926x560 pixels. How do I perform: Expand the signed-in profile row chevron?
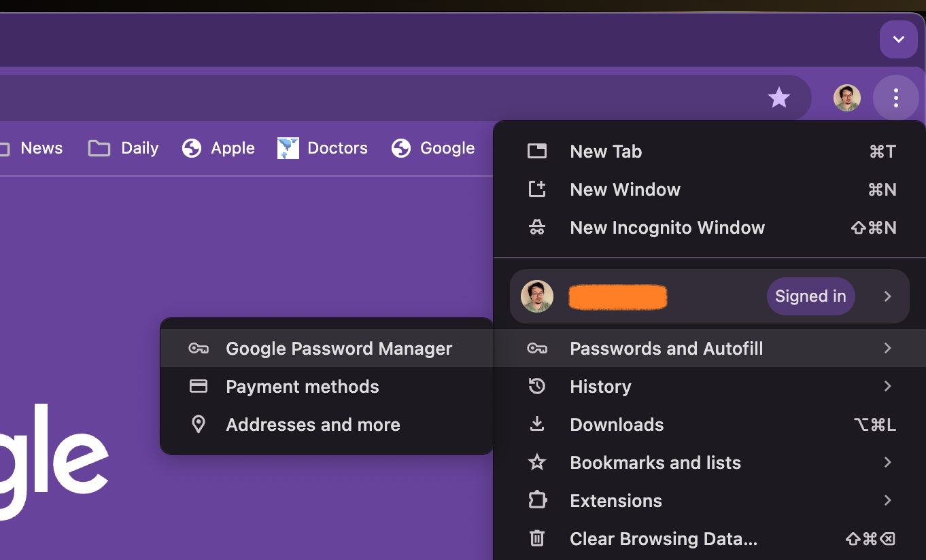click(887, 296)
